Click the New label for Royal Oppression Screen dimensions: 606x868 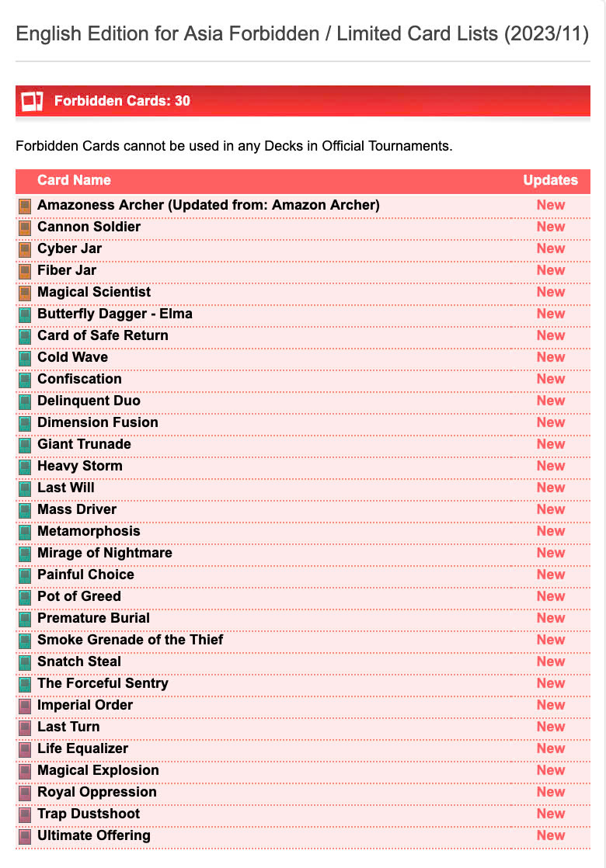tap(550, 792)
